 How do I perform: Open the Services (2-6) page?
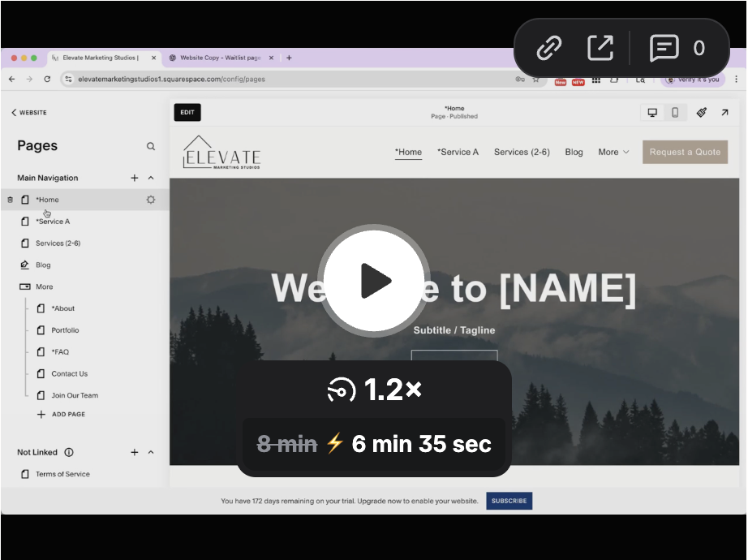[x=58, y=243]
